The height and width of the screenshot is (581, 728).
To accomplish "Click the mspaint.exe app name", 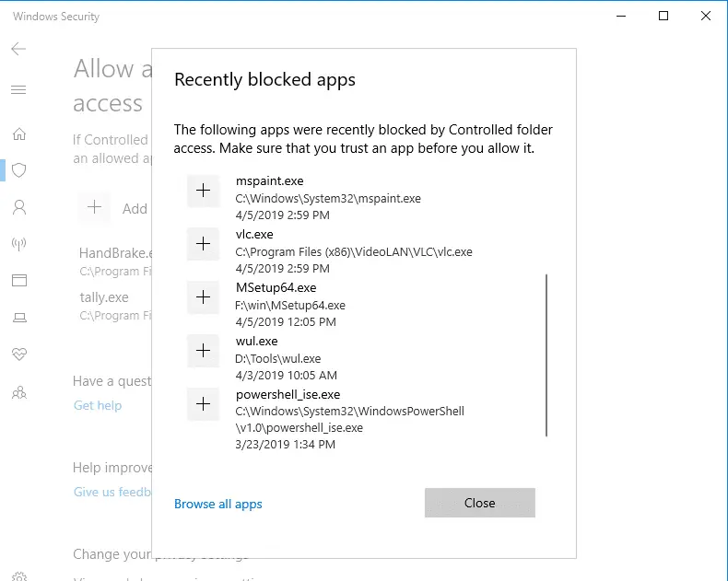I will pyautogui.click(x=269, y=181).
